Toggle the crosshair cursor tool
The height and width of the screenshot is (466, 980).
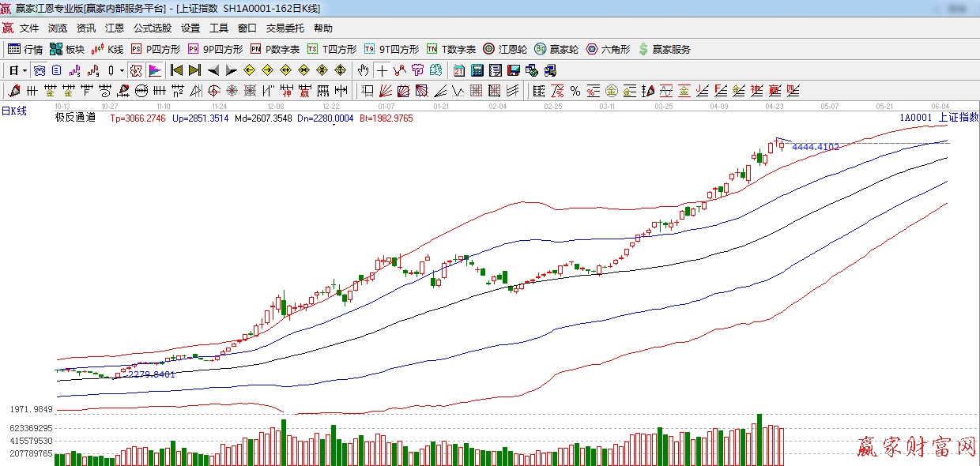pos(382,70)
